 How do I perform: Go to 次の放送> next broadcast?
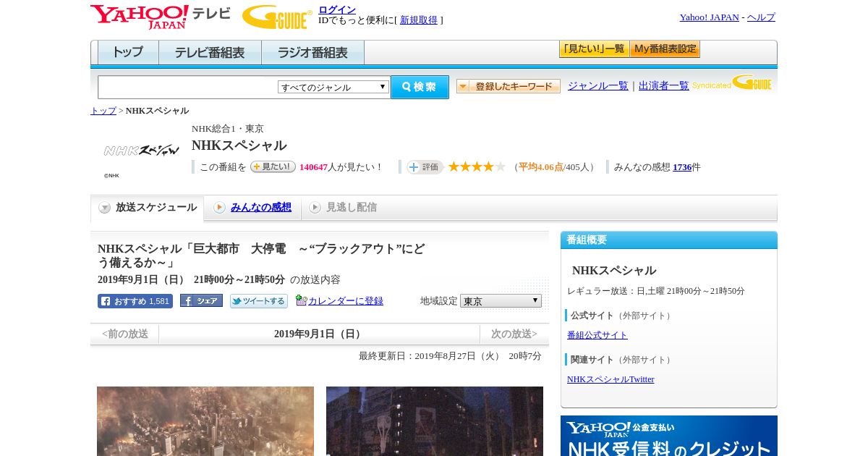click(514, 334)
